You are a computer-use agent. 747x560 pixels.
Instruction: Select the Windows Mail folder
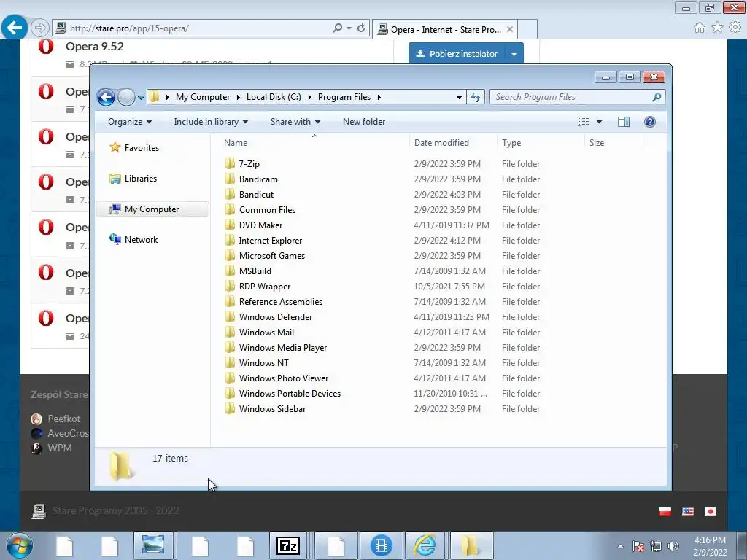(x=266, y=332)
